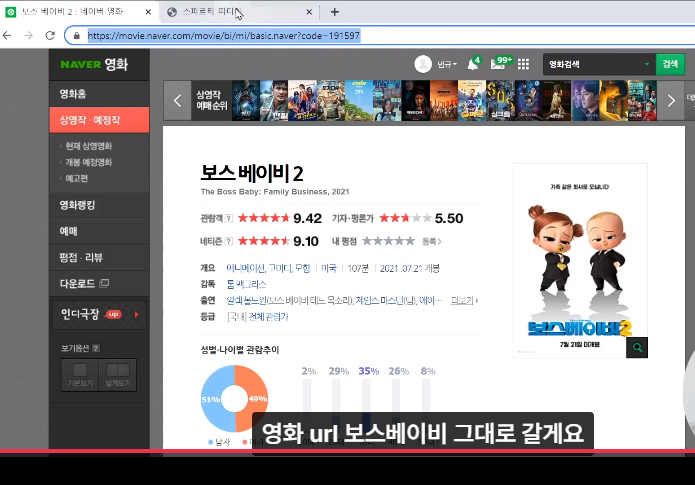The width and height of the screenshot is (695, 485).
Task: Click the blue male 51% donut segment
Action: click(x=211, y=399)
